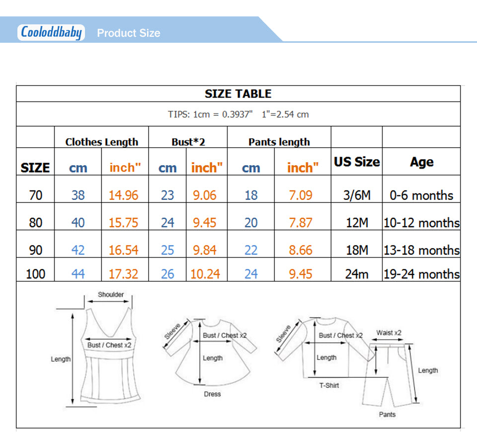Select the SIZE TABLE title
Image resolution: width=477 pixels, height=448 pixels.
point(238,94)
